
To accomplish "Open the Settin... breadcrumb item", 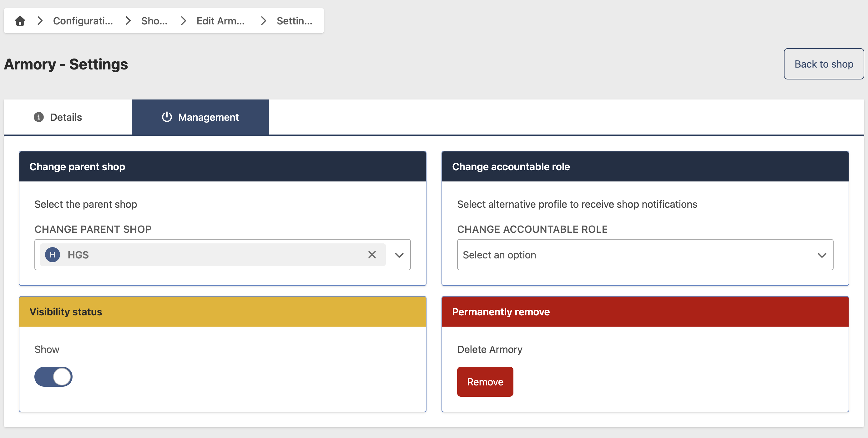I will [295, 21].
